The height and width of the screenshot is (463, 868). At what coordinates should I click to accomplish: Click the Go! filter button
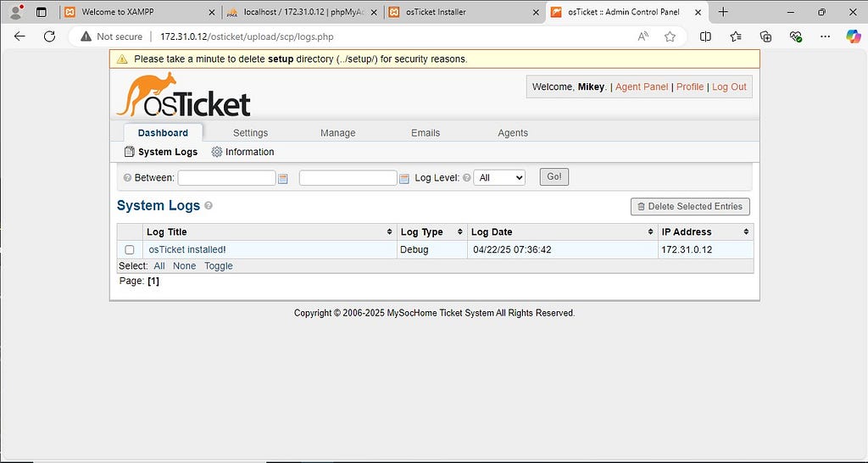554,176
